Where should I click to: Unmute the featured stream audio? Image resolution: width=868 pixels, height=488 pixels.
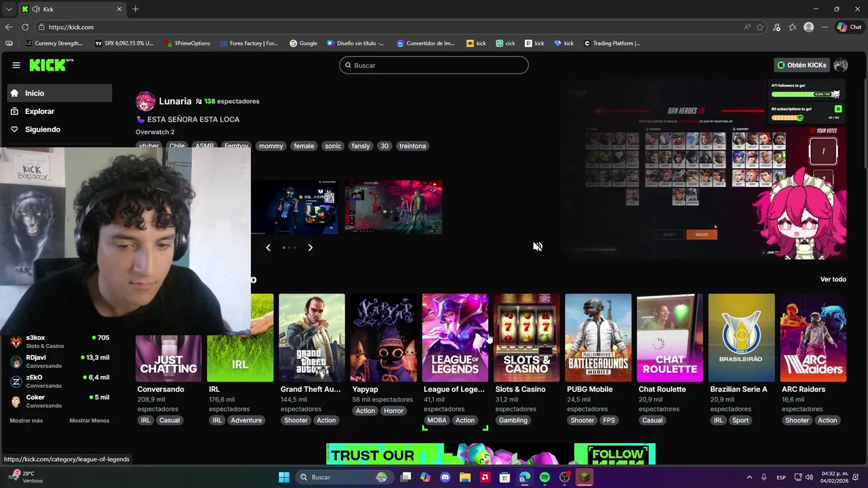(x=538, y=247)
